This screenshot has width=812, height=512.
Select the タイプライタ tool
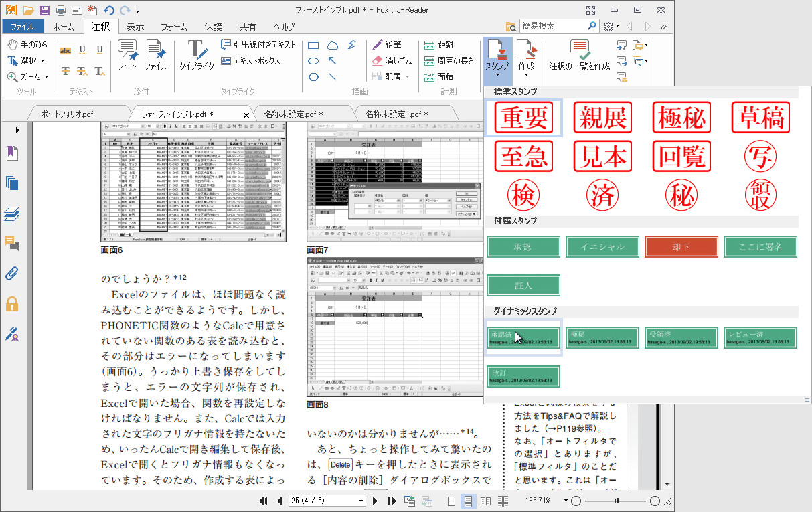197,56
